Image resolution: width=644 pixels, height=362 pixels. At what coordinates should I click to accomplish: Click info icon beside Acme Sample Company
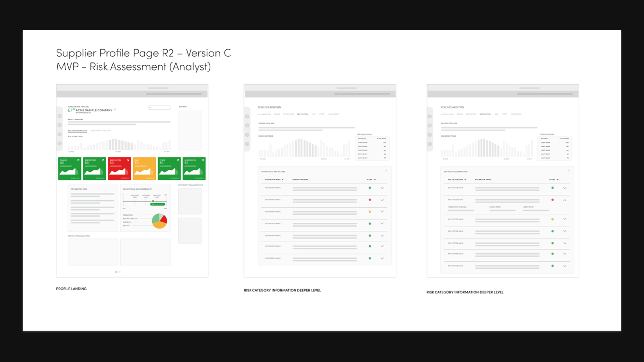(x=115, y=110)
